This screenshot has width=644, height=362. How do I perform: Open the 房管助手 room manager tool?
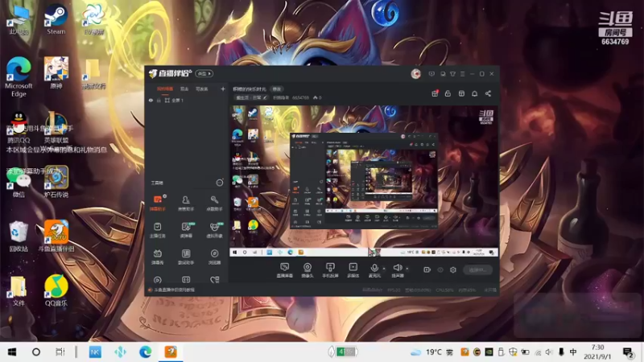pyautogui.click(x=186, y=203)
